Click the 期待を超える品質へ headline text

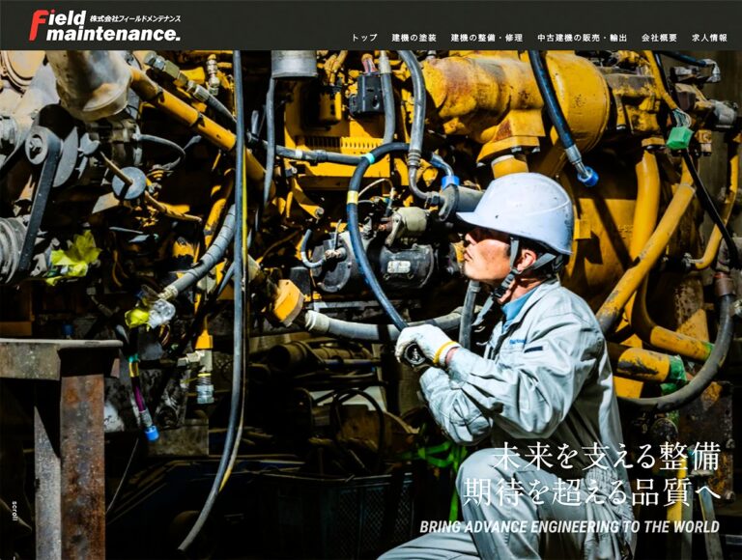[x=591, y=492]
